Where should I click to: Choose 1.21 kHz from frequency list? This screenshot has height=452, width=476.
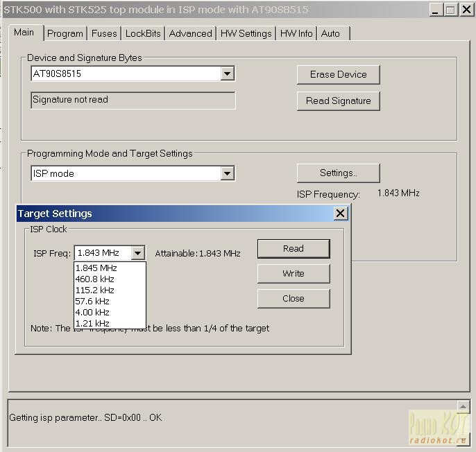pyautogui.click(x=110, y=323)
